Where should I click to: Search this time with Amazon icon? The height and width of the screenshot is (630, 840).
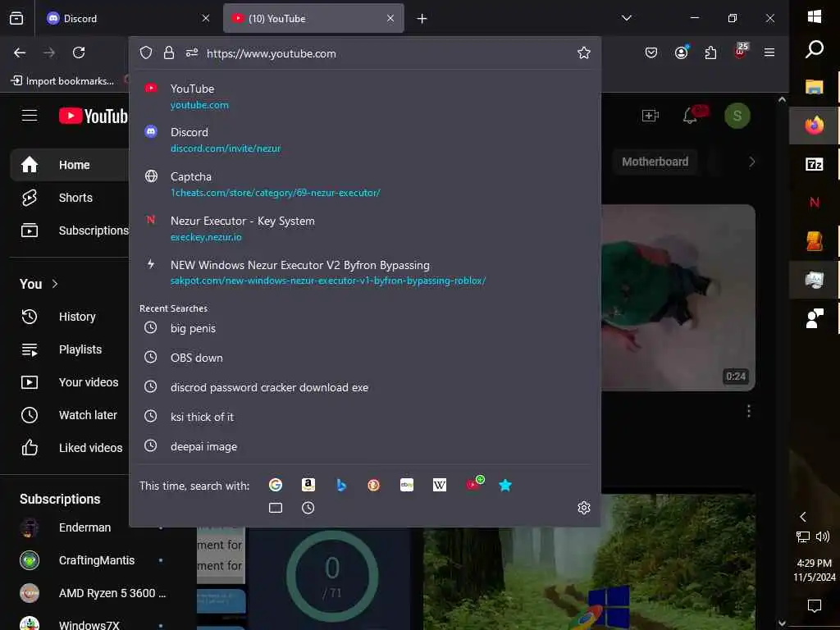[x=308, y=485]
